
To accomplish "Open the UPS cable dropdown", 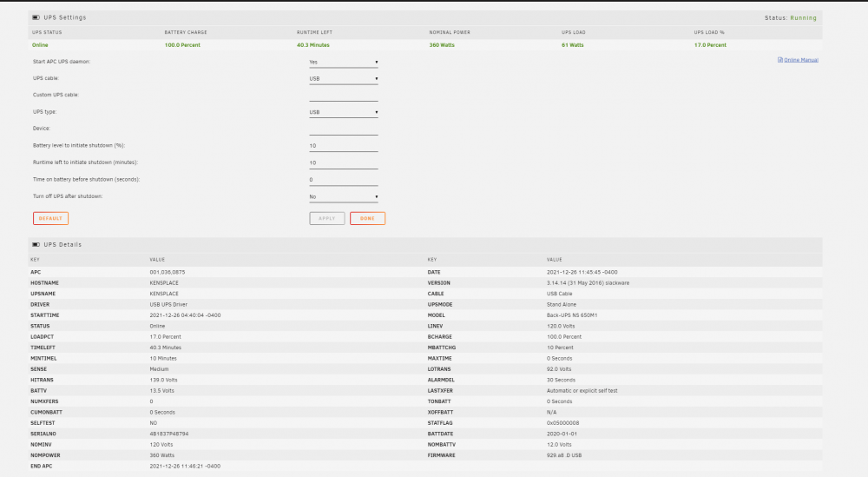I will pyautogui.click(x=343, y=79).
